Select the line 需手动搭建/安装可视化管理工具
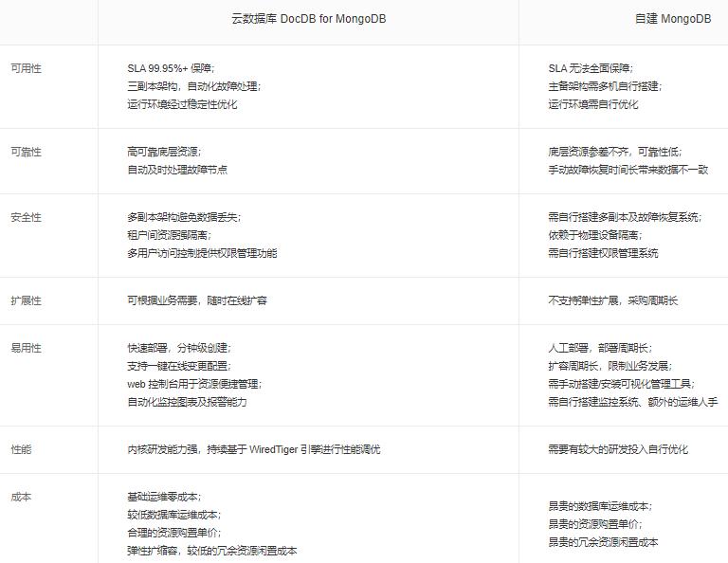728x563 pixels. point(621,384)
